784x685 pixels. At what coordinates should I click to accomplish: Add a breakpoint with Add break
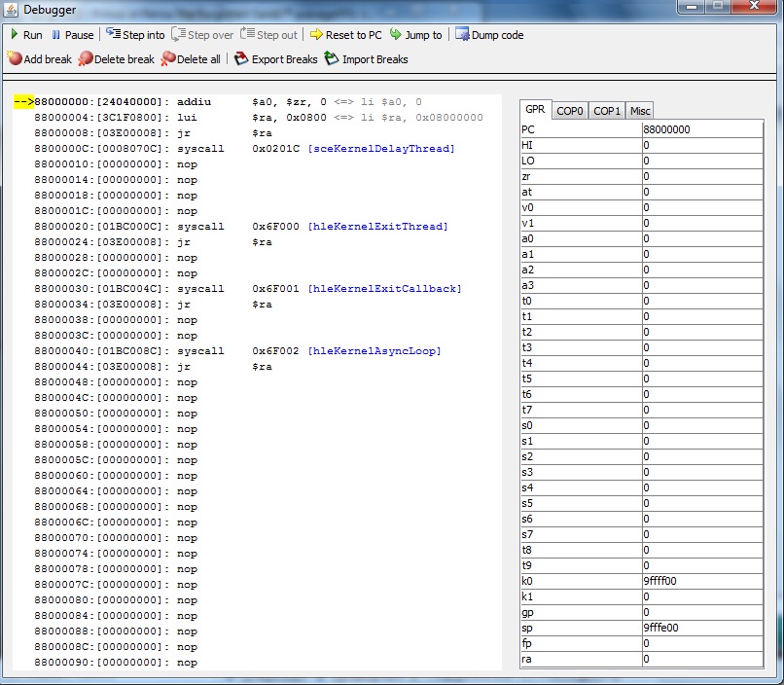40,59
